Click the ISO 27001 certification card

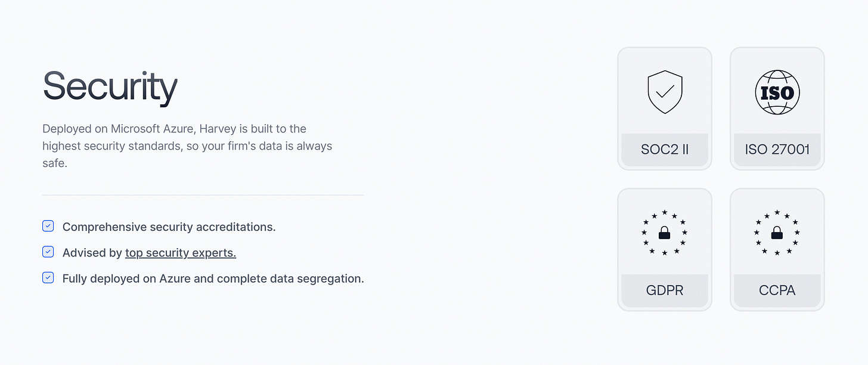(777, 109)
